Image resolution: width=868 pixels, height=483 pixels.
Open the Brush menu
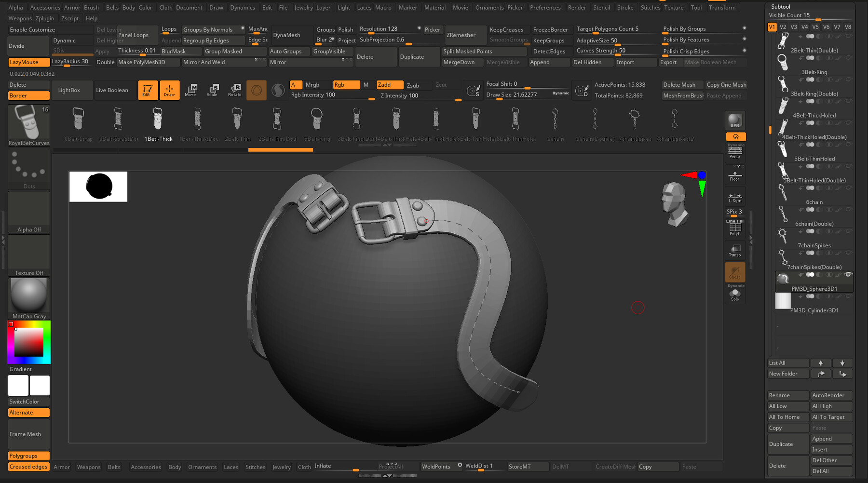[91, 7]
